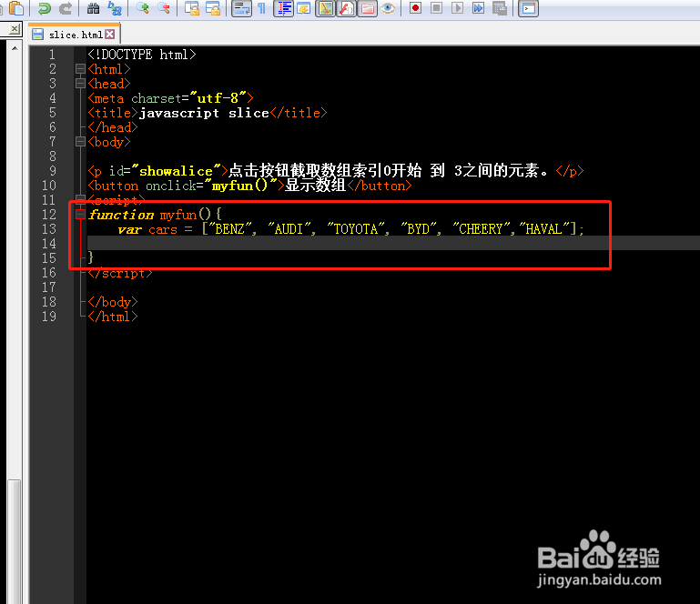
Task: Collapse the function myfun fold on line 12
Action: [x=80, y=215]
